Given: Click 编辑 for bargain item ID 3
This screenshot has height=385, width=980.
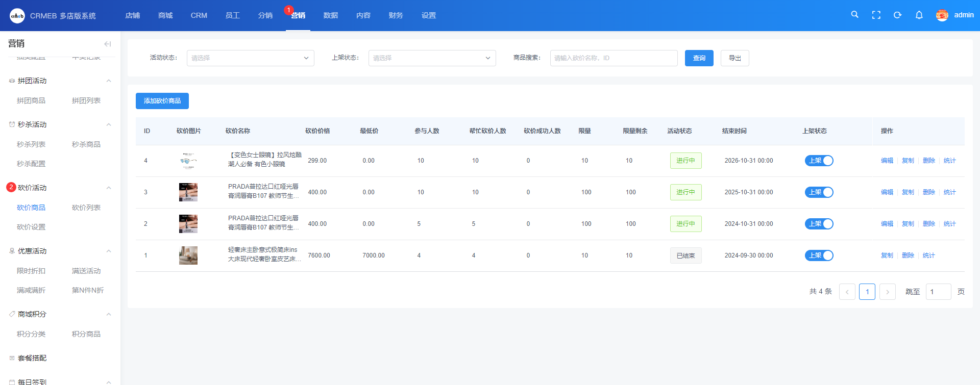Looking at the screenshot, I should 887,192.
